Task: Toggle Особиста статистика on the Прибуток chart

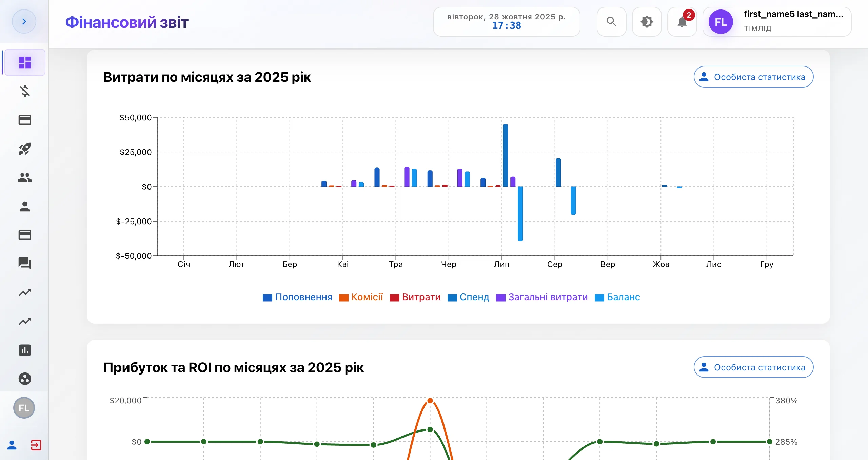Action: click(753, 367)
